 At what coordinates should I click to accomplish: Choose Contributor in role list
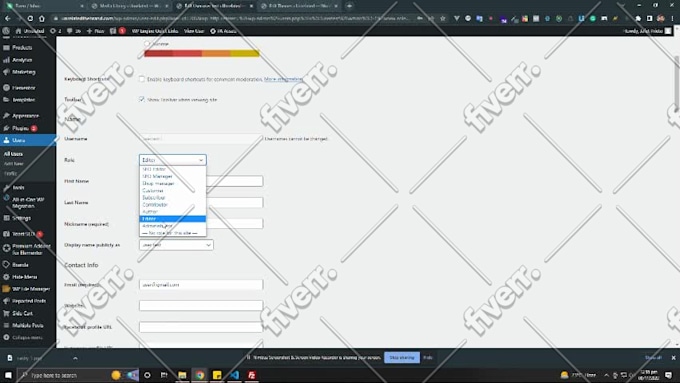(173, 205)
